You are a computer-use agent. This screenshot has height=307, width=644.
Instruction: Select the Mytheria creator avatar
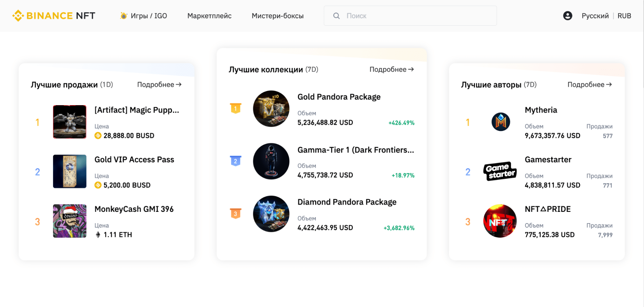pos(500,122)
